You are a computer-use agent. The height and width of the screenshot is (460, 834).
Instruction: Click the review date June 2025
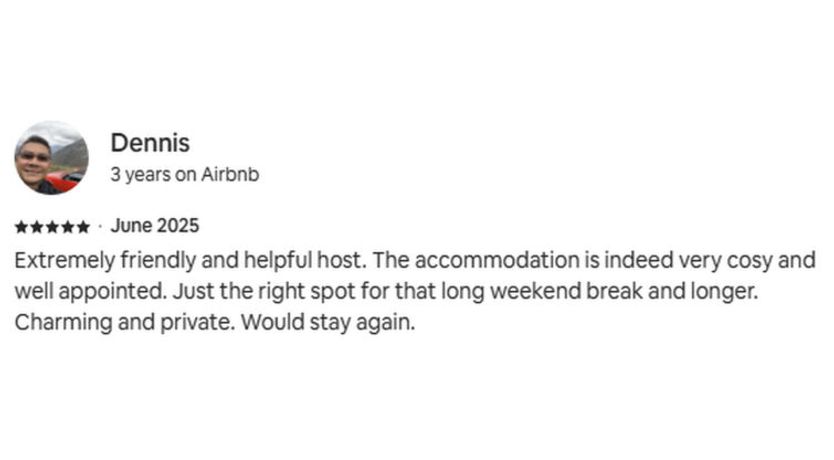(154, 226)
